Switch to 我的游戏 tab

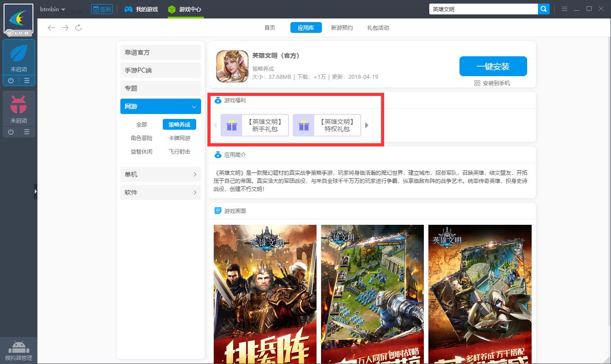coord(141,9)
